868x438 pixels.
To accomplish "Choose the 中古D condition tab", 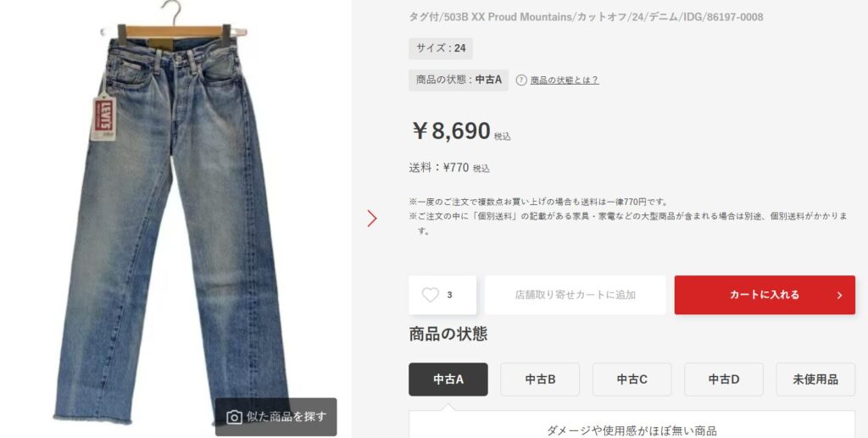I will coord(724,380).
